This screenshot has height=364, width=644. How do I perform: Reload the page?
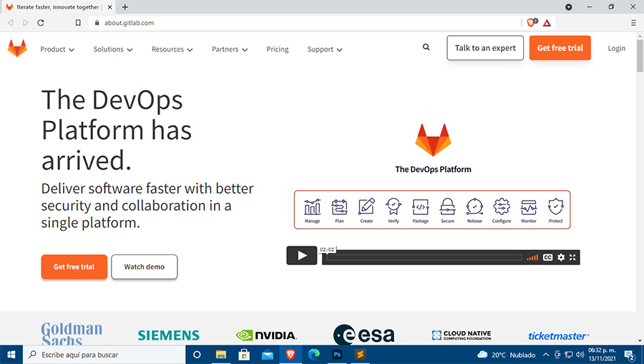click(41, 23)
